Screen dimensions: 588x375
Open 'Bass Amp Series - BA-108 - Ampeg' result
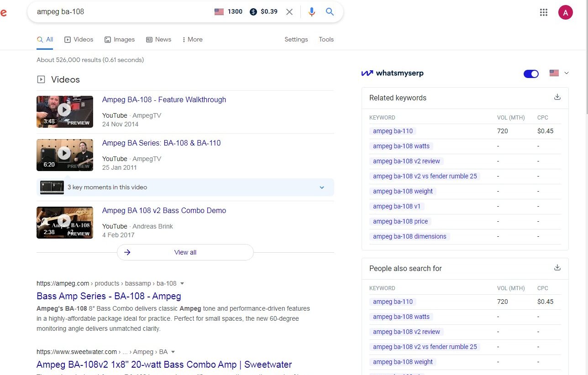pos(109,296)
